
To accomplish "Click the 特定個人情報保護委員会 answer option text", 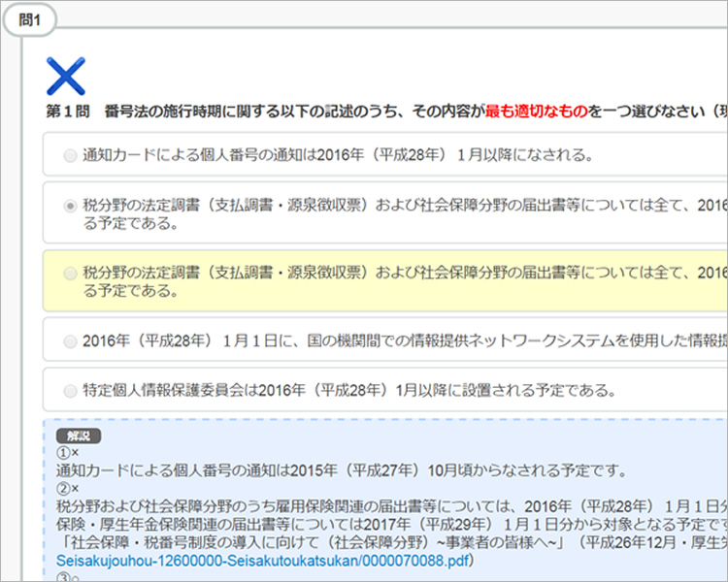I will pyautogui.click(x=349, y=391).
